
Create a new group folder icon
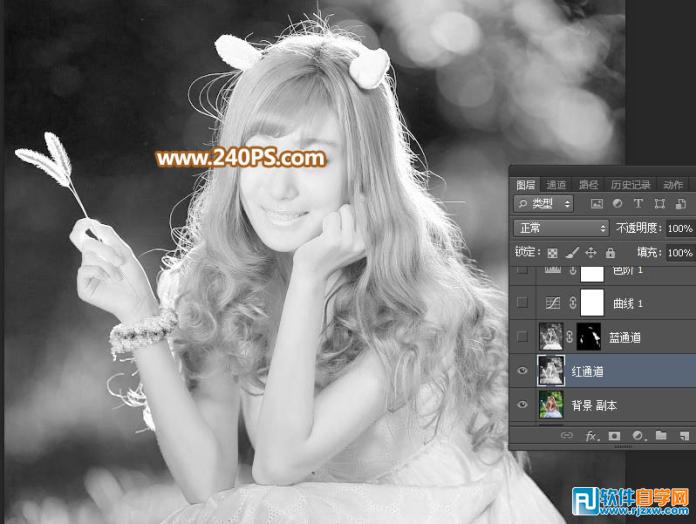[x=661, y=436]
